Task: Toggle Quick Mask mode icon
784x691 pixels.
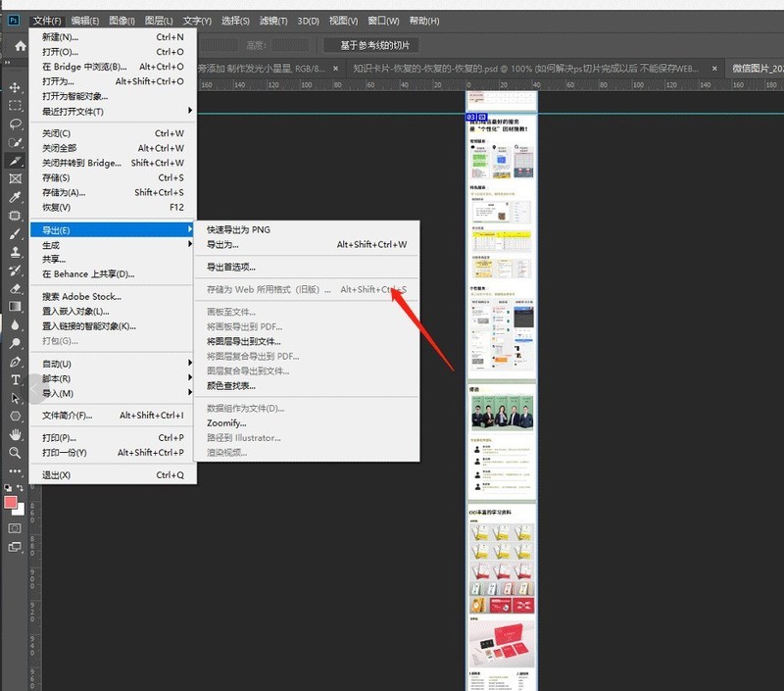Action: (x=15, y=528)
